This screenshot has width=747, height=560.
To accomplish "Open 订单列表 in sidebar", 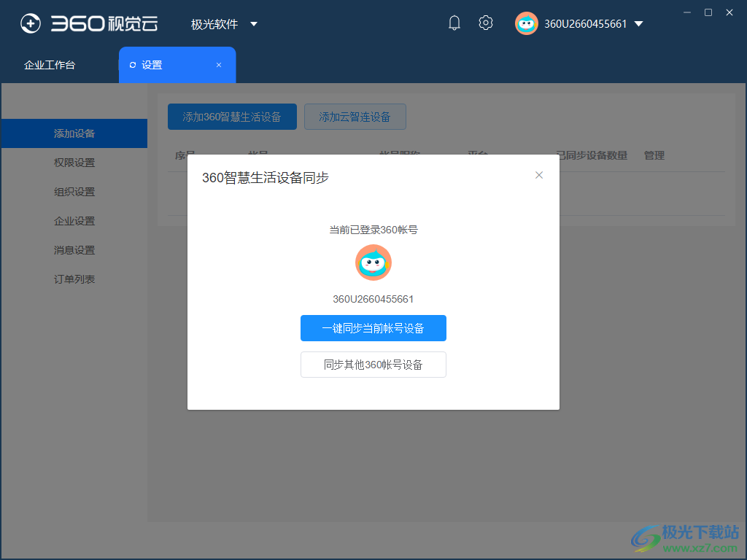I will 74,279.
